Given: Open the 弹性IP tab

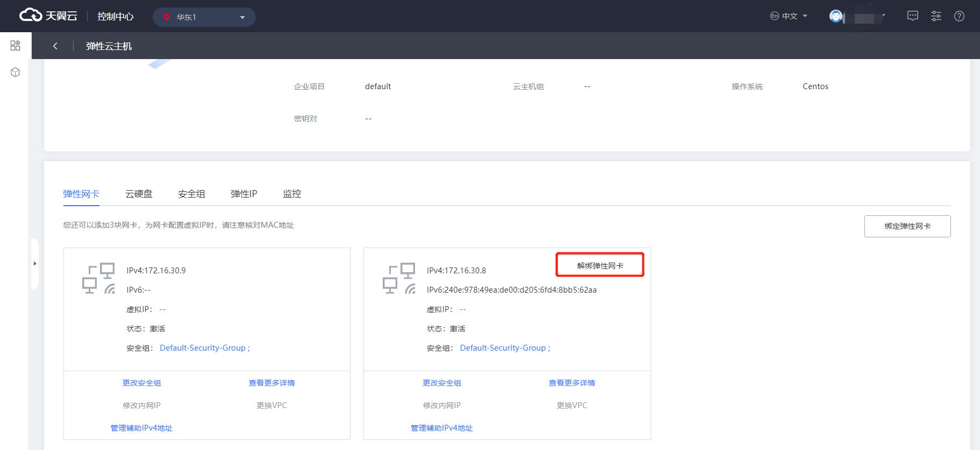Looking at the screenshot, I should coord(244,194).
